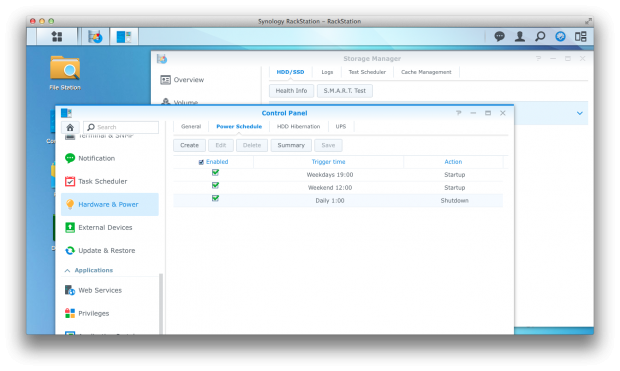Open File Station desktop icon
This screenshot has height=371, width=620.
tap(65, 73)
